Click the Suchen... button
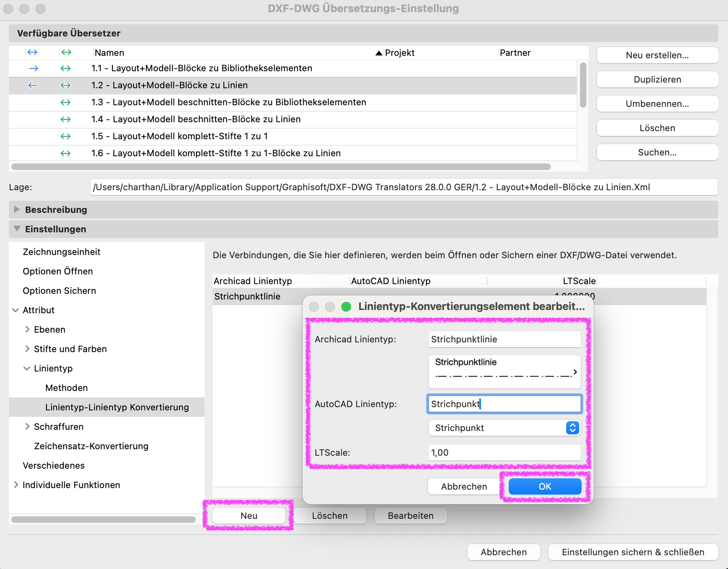728x569 pixels. pos(657,152)
